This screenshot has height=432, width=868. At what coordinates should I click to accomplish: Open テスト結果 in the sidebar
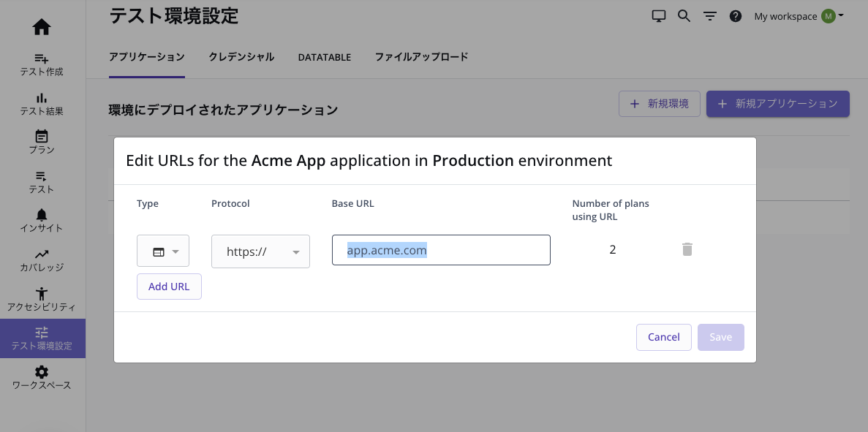(42, 104)
